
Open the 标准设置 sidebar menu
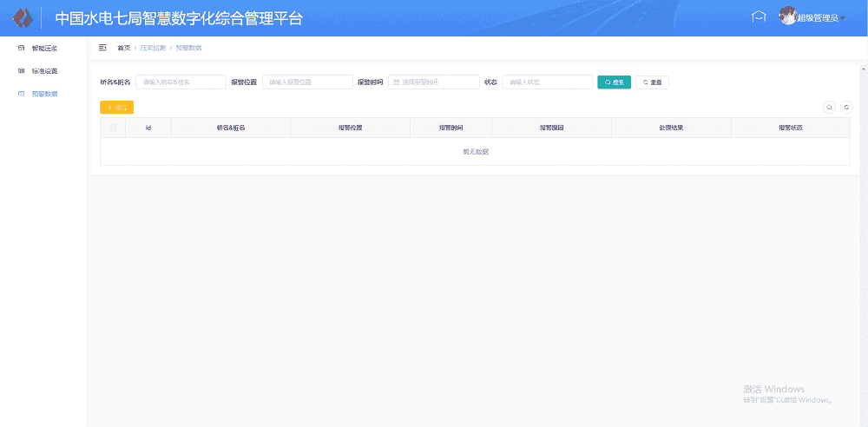44,70
